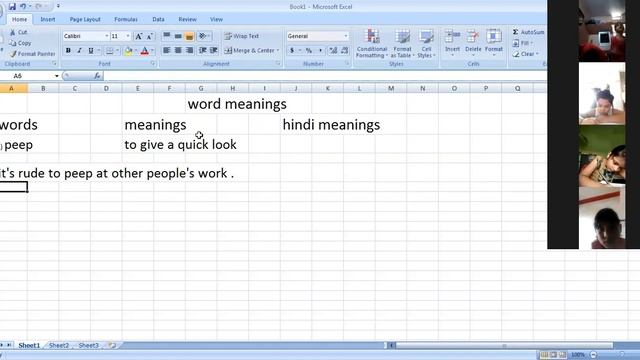Click the Redo icon
Screen dimensions: 640x360
tap(38, 7)
